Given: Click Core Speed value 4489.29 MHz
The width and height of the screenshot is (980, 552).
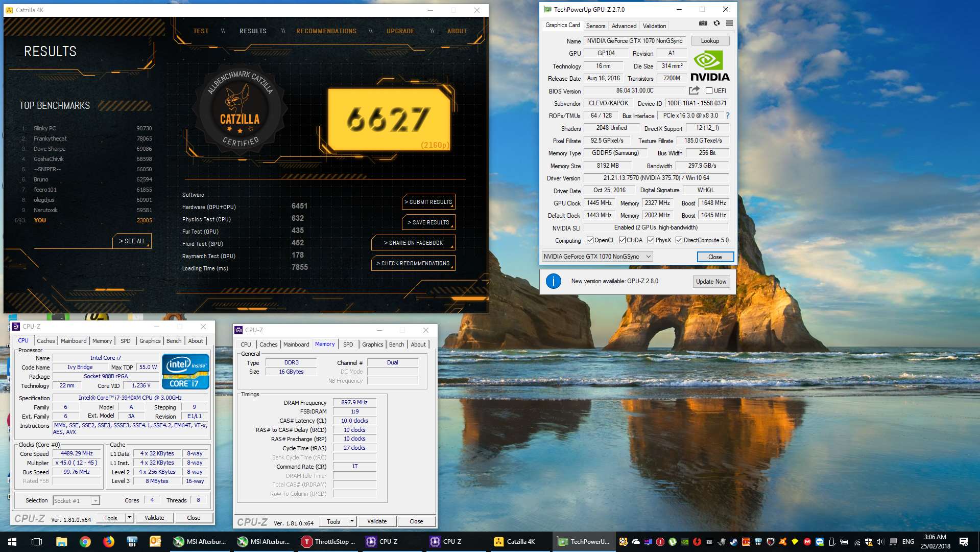Looking at the screenshot, I should click(77, 453).
